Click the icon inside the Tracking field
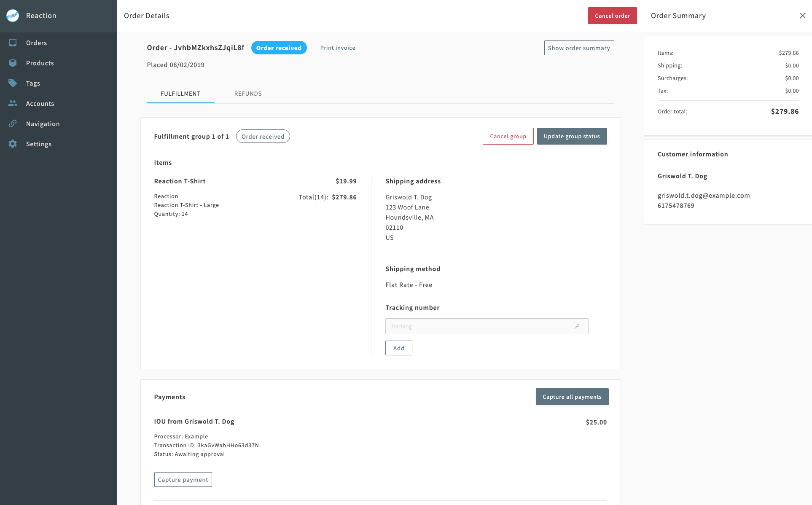This screenshot has width=812, height=505. (578, 326)
